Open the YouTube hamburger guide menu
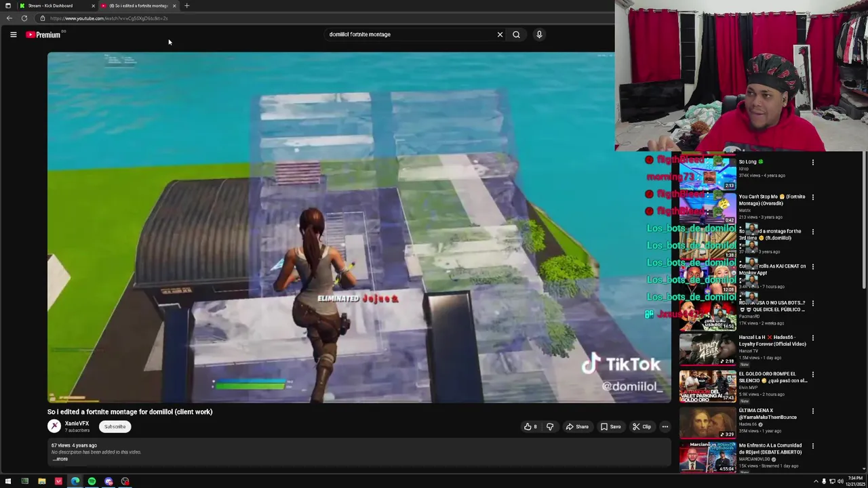Screen dimensions: 868x488 coord(13,35)
